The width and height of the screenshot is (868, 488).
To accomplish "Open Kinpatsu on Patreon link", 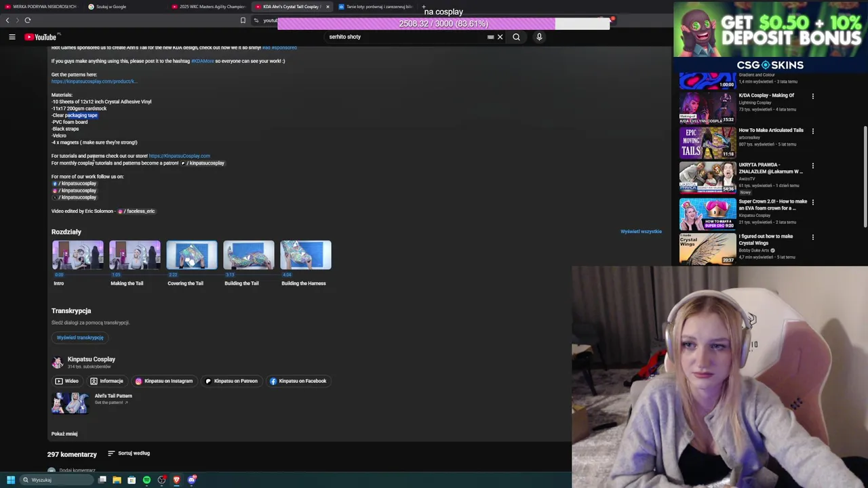I will (232, 381).
